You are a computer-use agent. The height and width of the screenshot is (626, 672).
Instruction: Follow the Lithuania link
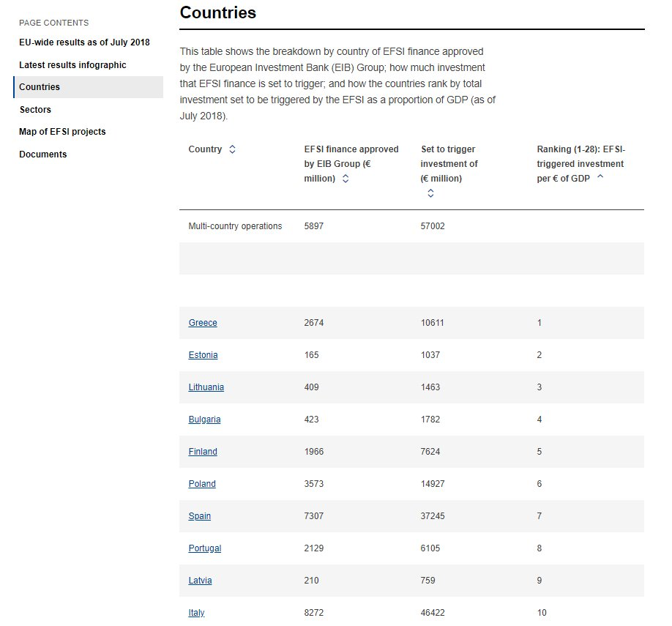click(x=206, y=387)
